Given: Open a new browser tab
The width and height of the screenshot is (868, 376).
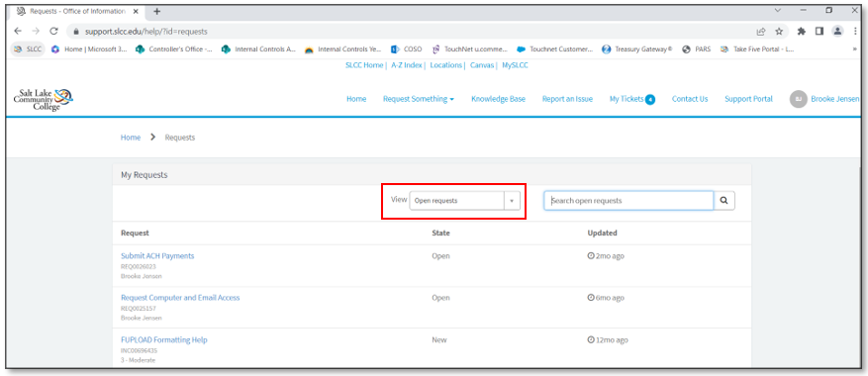Looking at the screenshot, I should (156, 11).
